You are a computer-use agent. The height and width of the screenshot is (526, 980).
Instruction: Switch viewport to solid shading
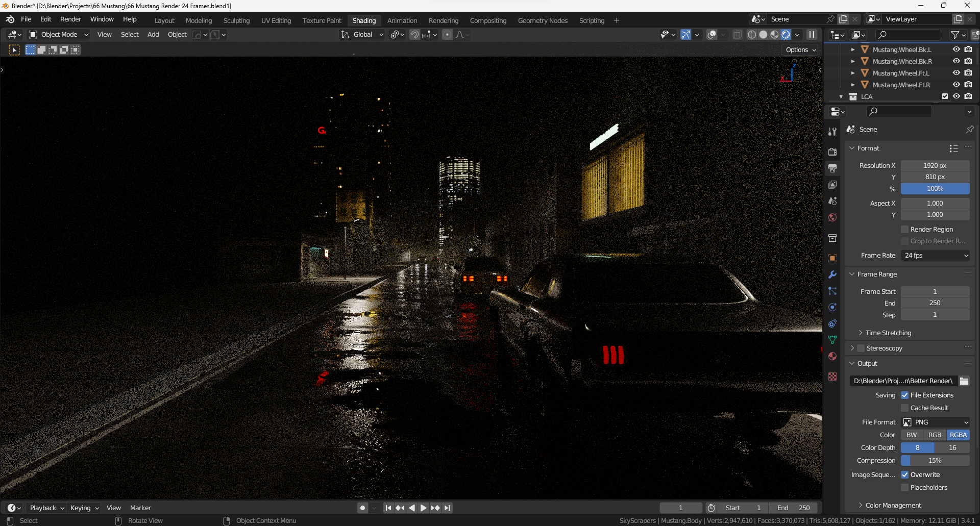763,35
